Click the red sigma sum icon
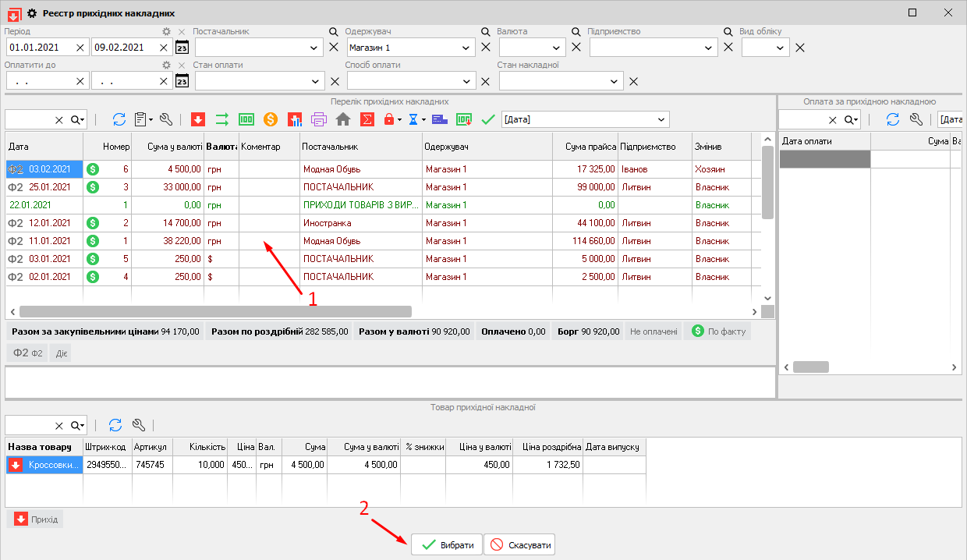 point(367,119)
